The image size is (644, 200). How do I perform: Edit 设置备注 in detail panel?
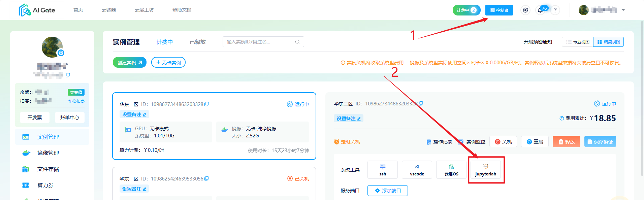pyautogui.click(x=349, y=119)
